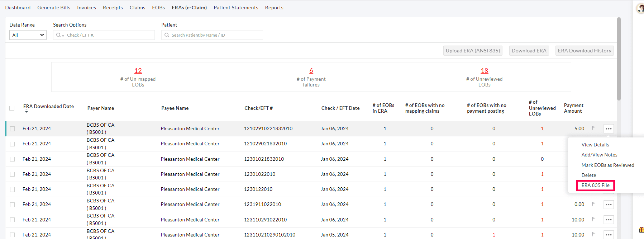Click the Upload ERA (ANSI 835) button
The height and width of the screenshot is (239, 644).
point(472,51)
